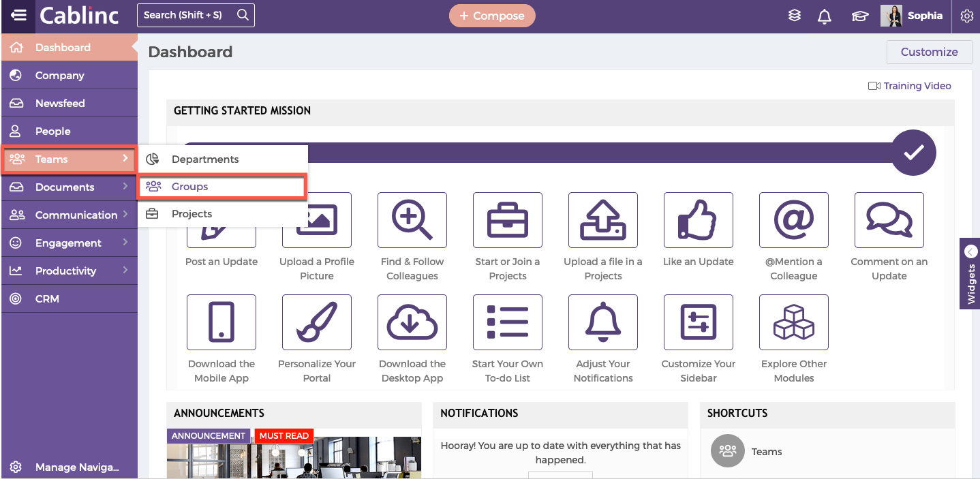Click the search magnifier icon
Screen dimensions: 980x479
243,15
